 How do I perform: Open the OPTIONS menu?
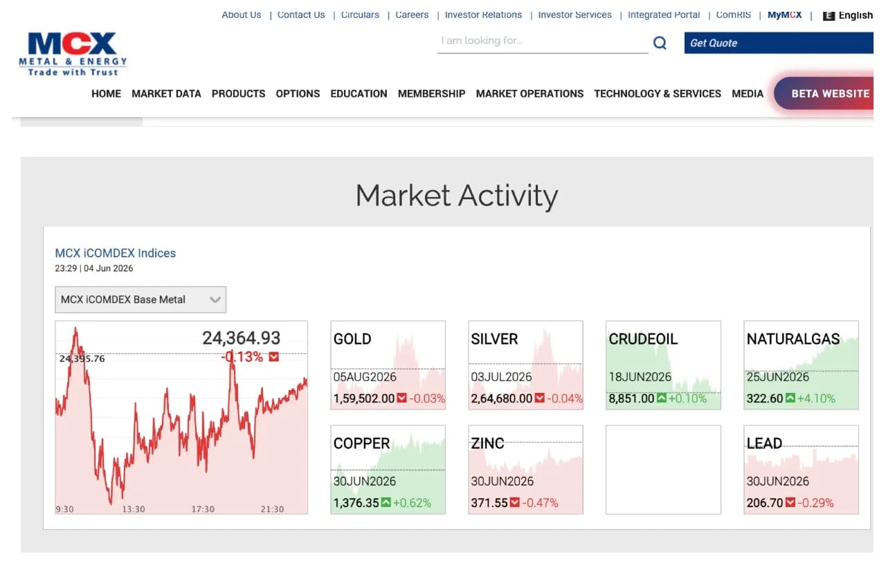pyautogui.click(x=298, y=93)
